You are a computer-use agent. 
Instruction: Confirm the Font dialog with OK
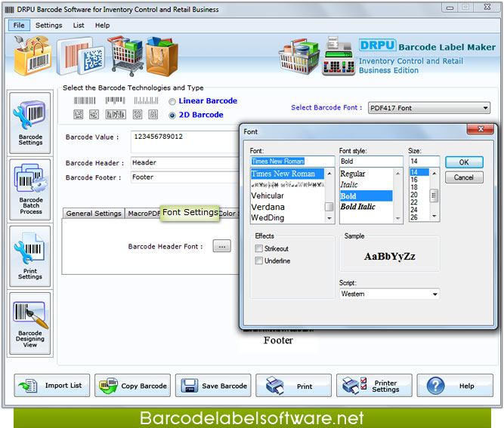point(464,162)
